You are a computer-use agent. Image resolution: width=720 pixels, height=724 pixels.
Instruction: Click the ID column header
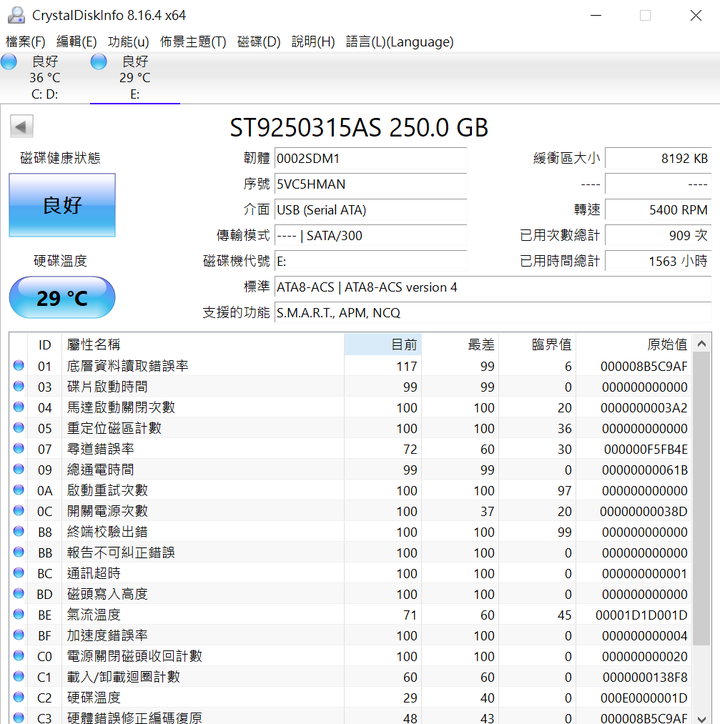[45, 344]
